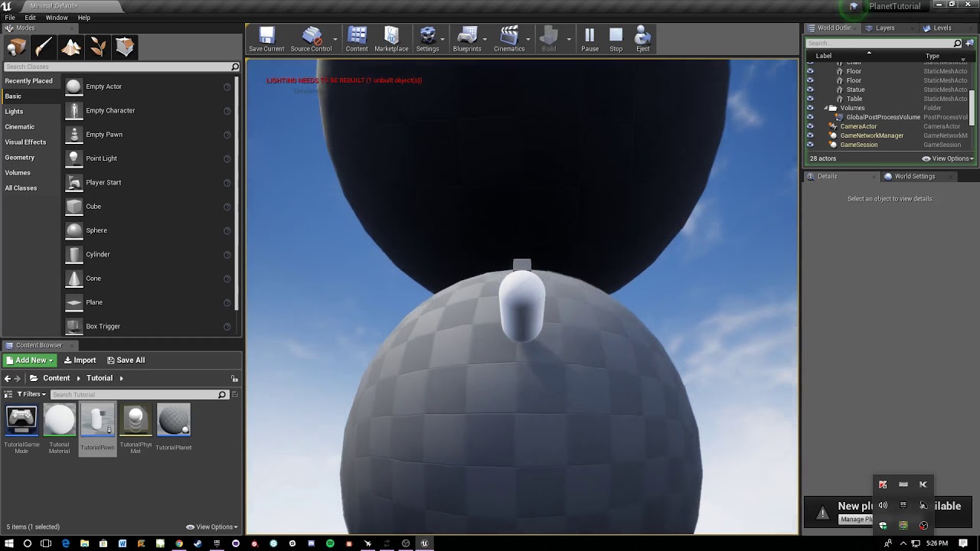Toggle visibility of Statue actor
The width and height of the screenshot is (980, 551).
coord(810,90)
